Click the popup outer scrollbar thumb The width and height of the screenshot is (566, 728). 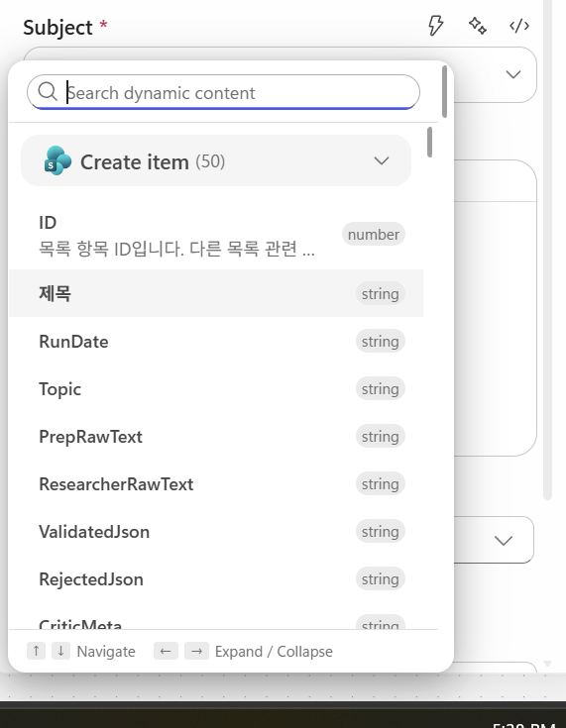pos(445,91)
